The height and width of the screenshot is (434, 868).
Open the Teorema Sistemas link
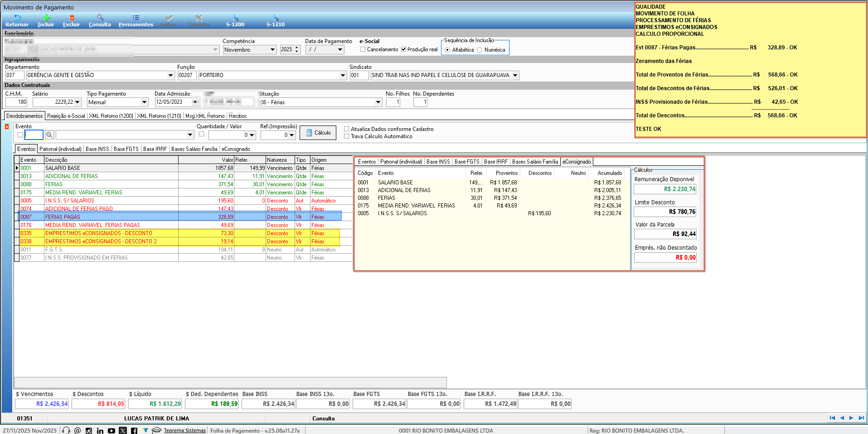[184, 430]
